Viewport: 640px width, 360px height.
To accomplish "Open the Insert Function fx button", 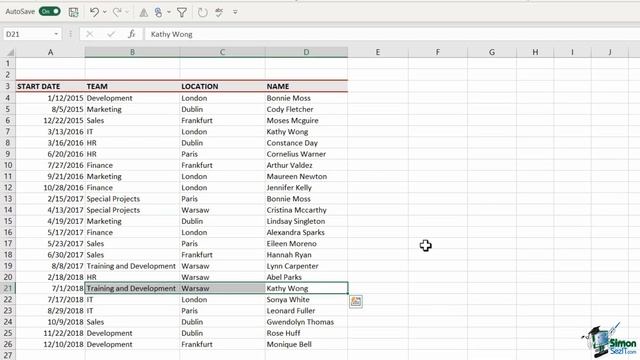I will pos(131,34).
